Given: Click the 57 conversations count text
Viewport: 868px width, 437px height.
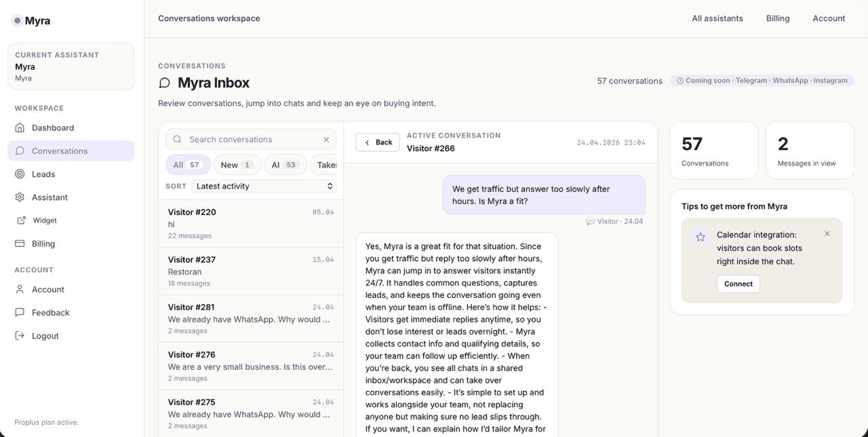Looking at the screenshot, I should (x=629, y=81).
